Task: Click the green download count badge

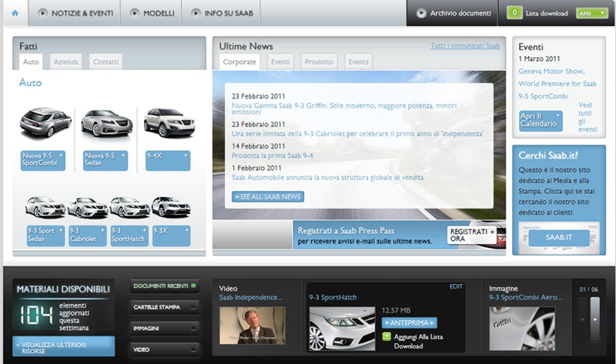Action: pyautogui.click(x=514, y=12)
